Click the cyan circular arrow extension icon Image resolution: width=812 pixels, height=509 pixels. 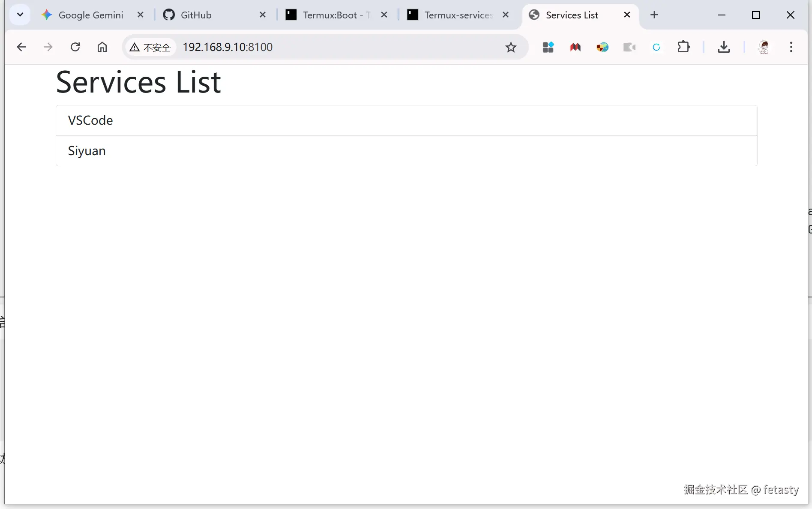pyautogui.click(x=656, y=47)
